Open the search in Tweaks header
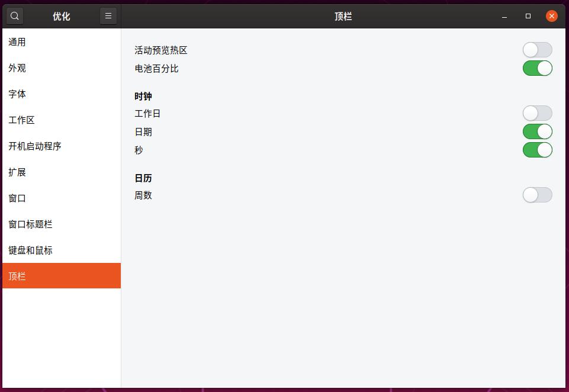 15,16
